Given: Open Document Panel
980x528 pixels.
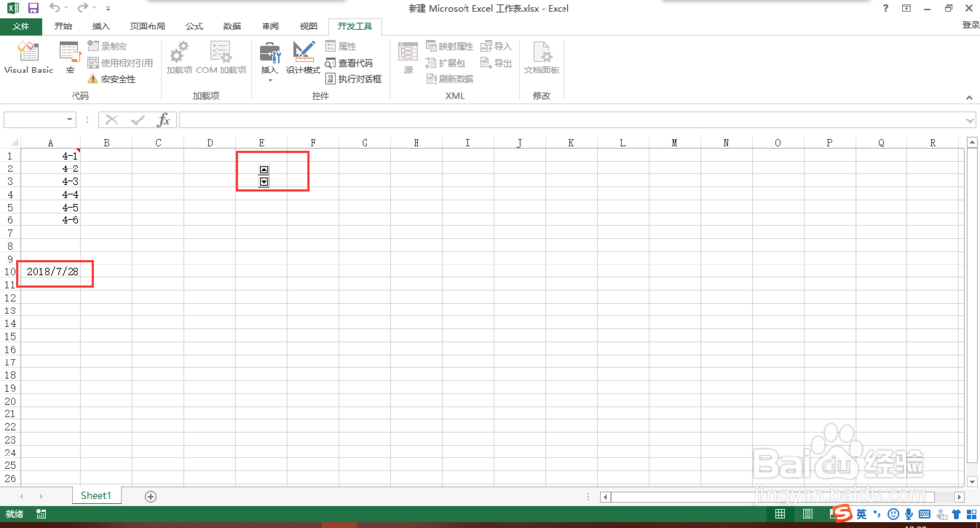Looking at the screenshot, I should point(541,58).
